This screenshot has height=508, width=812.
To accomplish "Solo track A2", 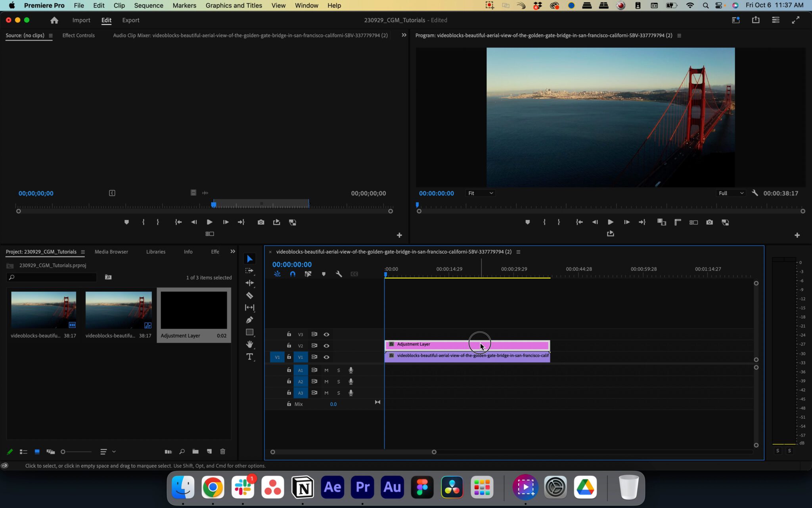I will tap(339, 382).
